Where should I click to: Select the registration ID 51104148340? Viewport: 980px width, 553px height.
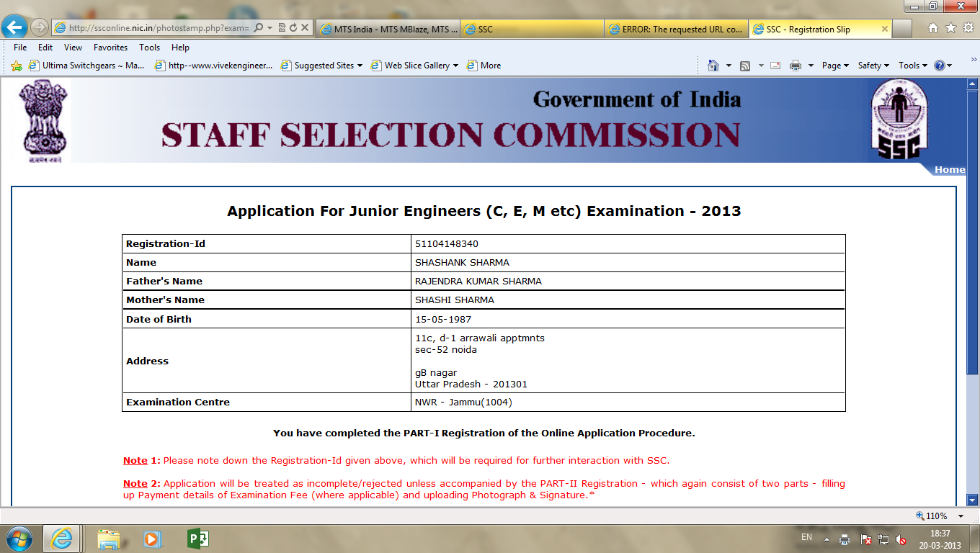(447, 244)
